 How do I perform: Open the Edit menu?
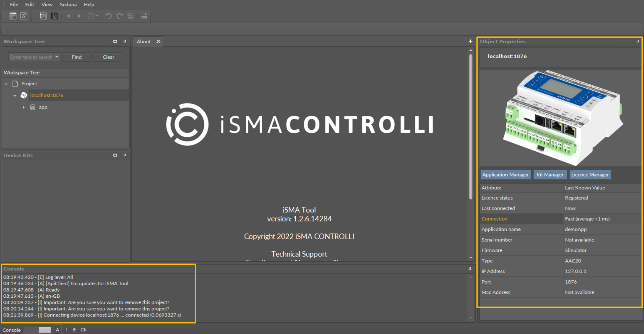(x=30, y=4)
